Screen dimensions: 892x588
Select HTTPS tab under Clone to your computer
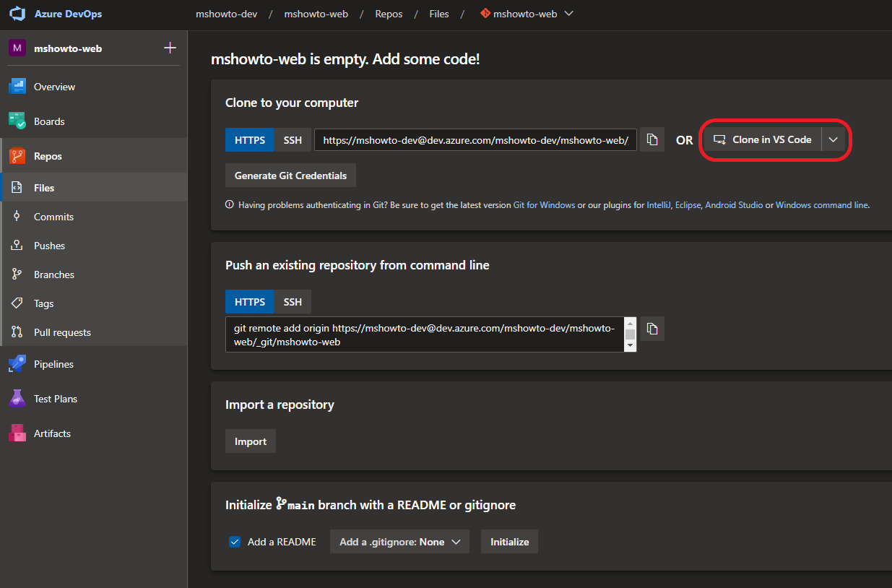(250, 140)
